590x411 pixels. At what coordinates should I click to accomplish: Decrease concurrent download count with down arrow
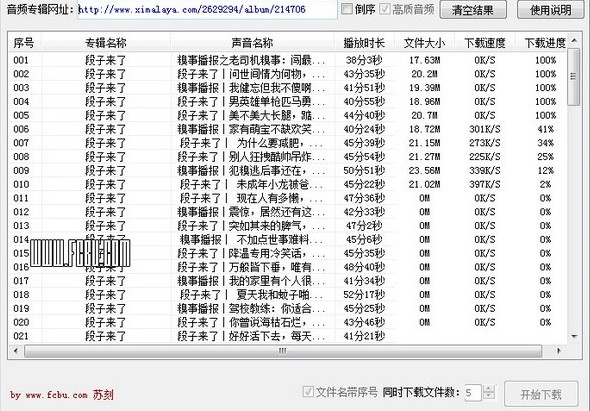488,397
